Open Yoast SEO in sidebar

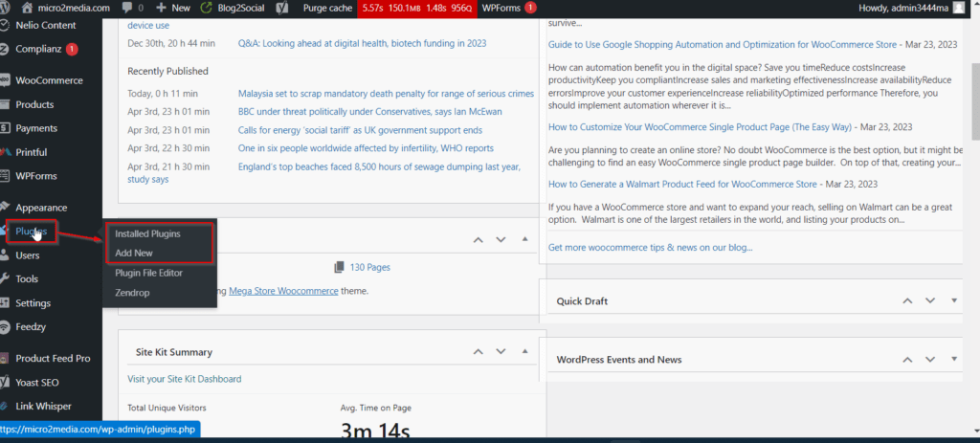[37, 383]
